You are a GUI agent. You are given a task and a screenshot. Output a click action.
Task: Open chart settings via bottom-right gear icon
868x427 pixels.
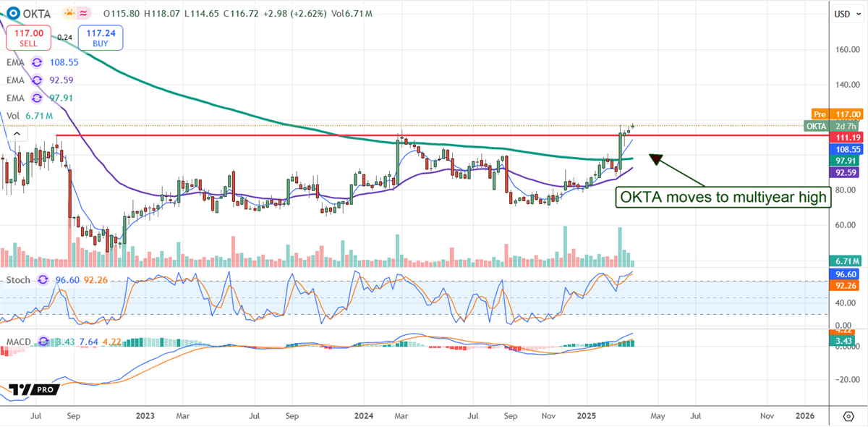click(x=849, y=416)
